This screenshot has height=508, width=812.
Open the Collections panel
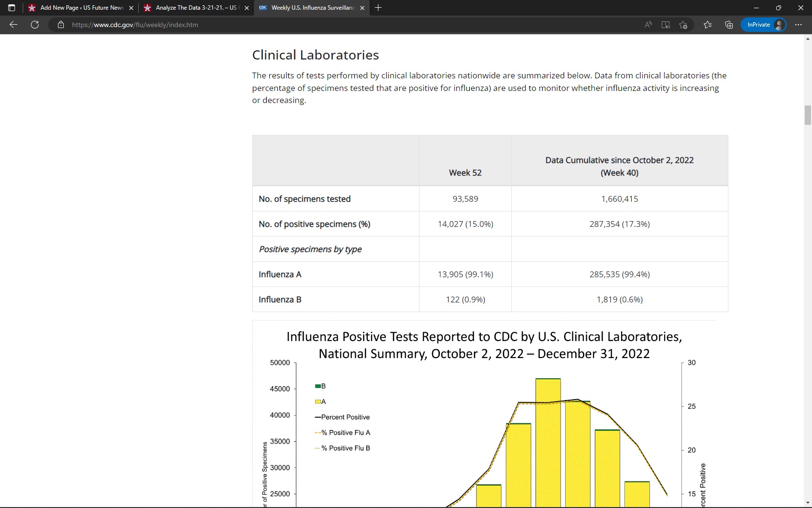click(729, 25)
